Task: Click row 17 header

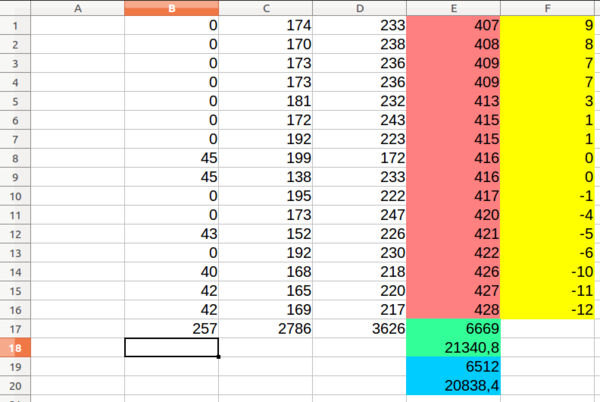Action: 15,329
